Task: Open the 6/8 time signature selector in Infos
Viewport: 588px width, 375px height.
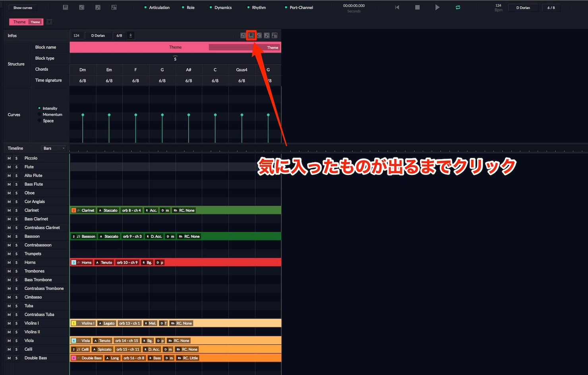Action: point(119,35)
